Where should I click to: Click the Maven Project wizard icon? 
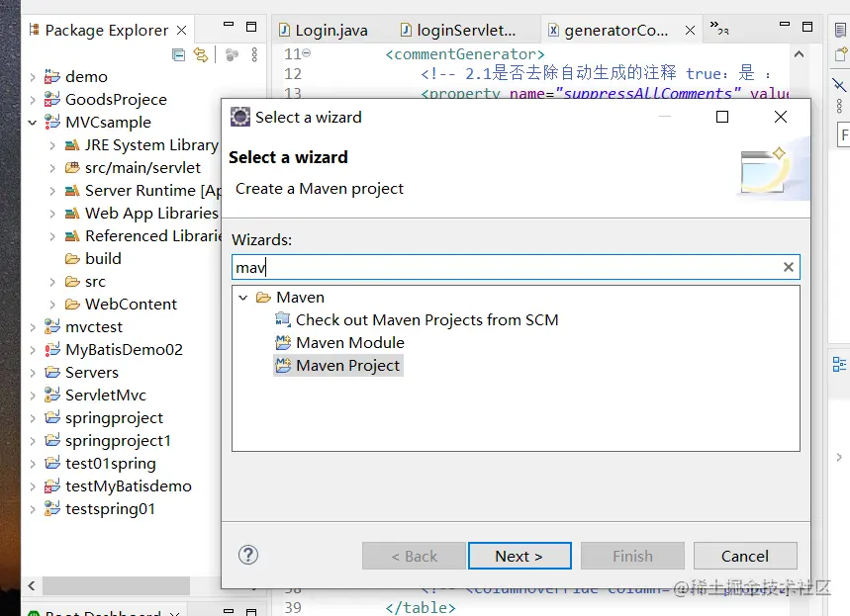(x=283, y=365)
